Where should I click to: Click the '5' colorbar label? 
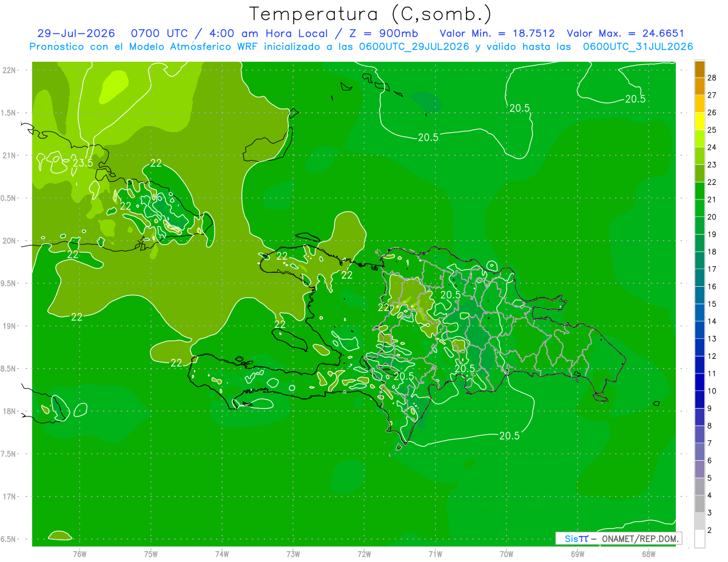point(710,478)
